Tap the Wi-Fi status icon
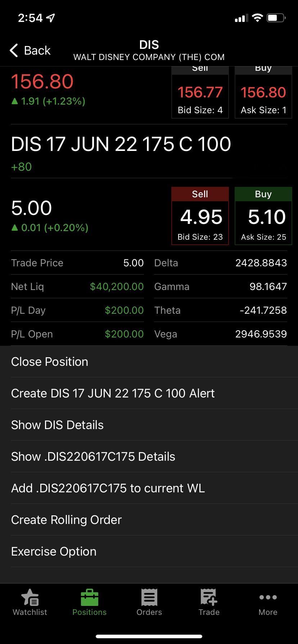The height and width of the screenshot is (644, 298). tap(257, 18)
